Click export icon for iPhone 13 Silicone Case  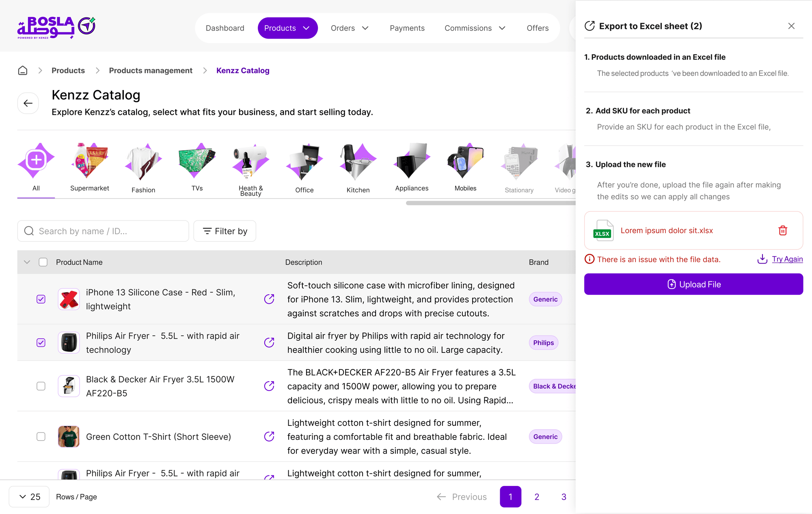click(x=269, y=299)
